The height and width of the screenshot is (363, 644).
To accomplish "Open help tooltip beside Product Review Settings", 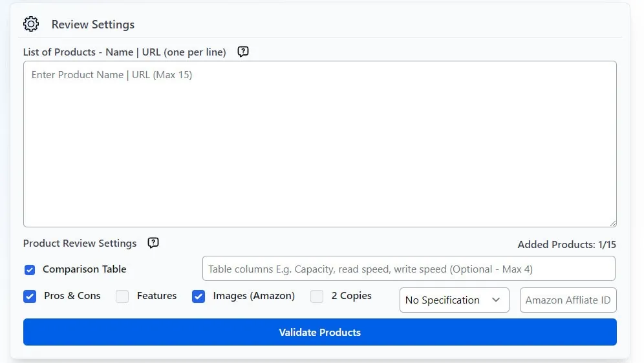I will coord(153,243).
